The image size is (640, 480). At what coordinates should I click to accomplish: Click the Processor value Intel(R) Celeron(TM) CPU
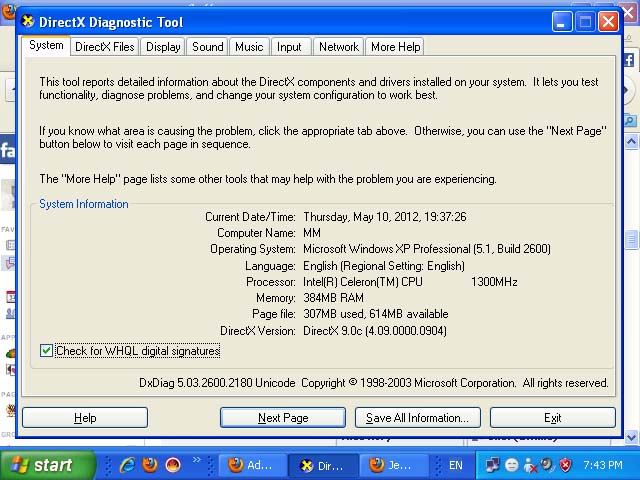tap(362, 282)
